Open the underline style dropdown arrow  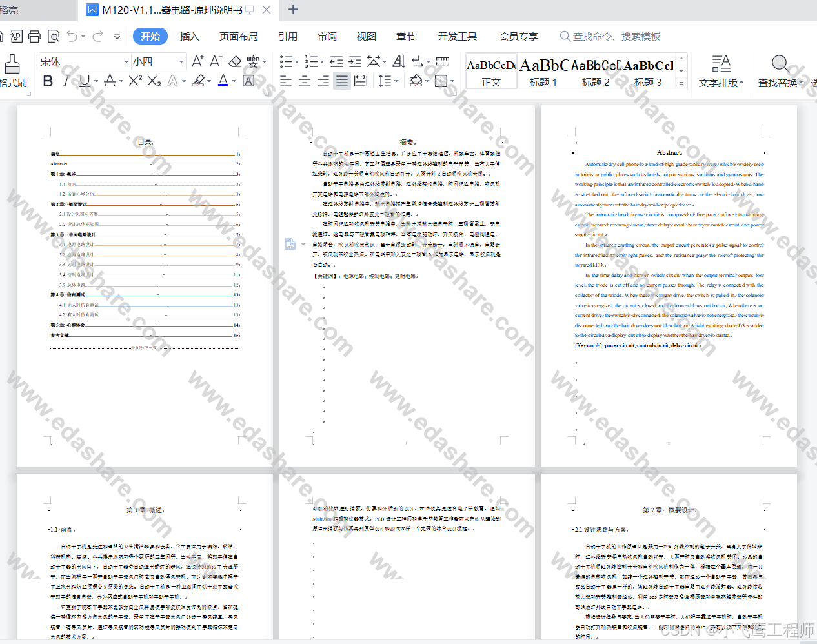96,81
